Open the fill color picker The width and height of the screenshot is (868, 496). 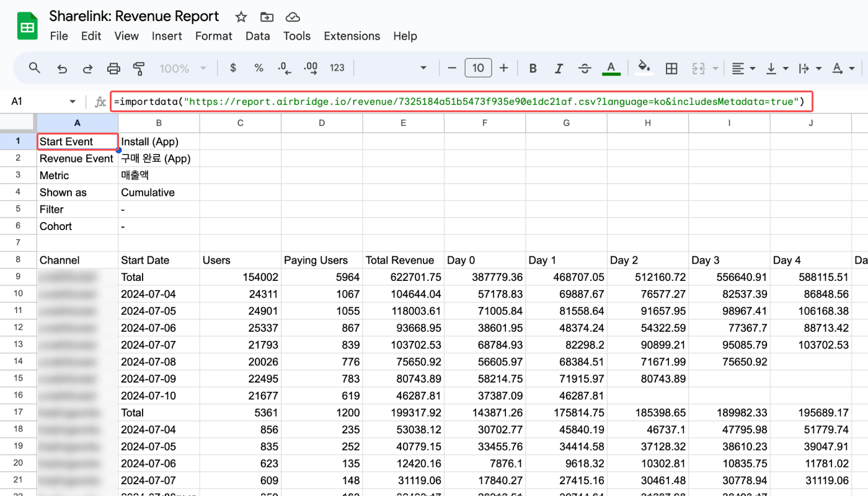[645, 68]
